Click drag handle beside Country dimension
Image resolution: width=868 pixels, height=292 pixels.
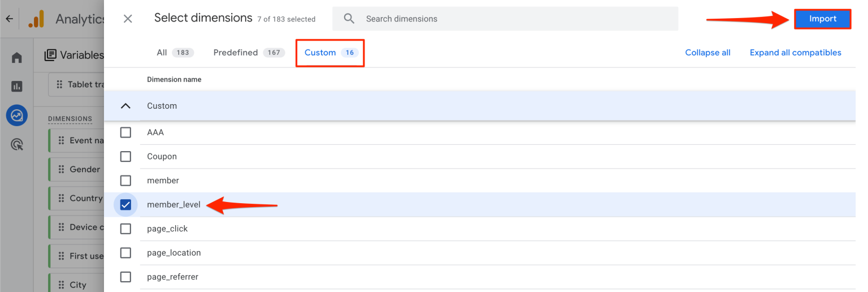tap(61, 198)
